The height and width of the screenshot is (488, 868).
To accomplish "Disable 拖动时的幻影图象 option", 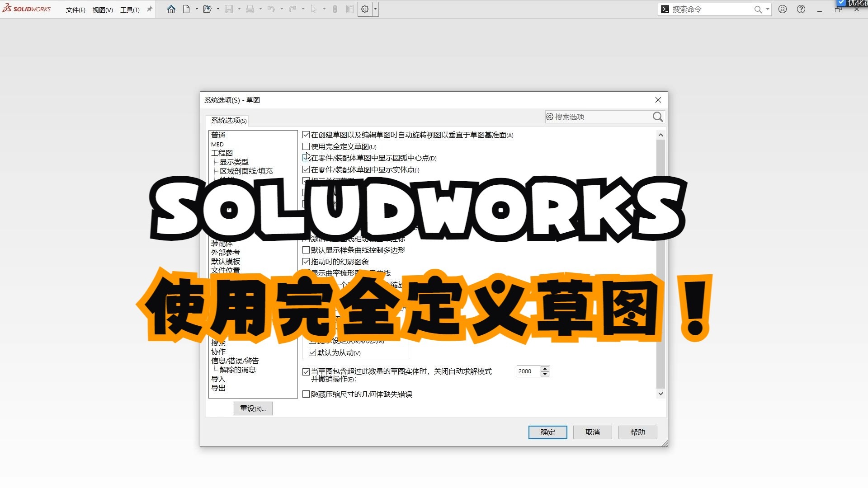I will 306,261.
